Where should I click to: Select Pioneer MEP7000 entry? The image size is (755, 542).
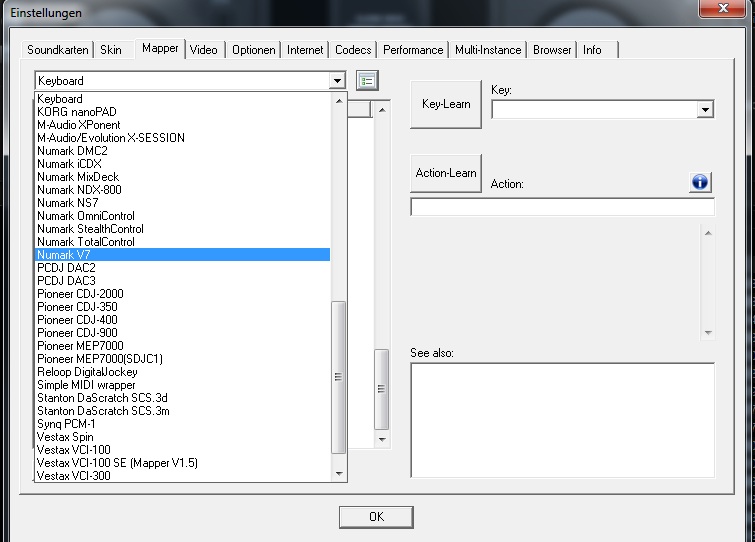pyautogui.click(x=183, y=346)
